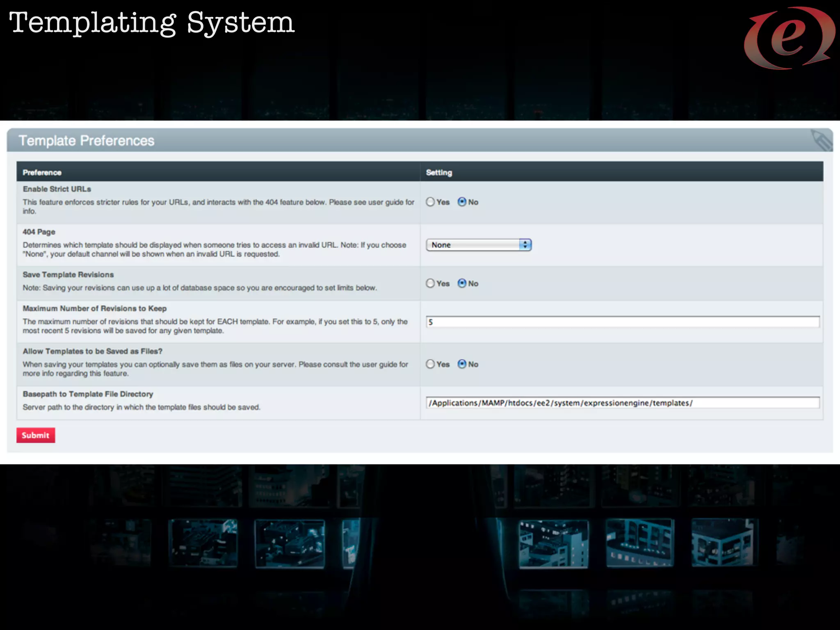Submit the Template Preferences form

tap(36, 435)
